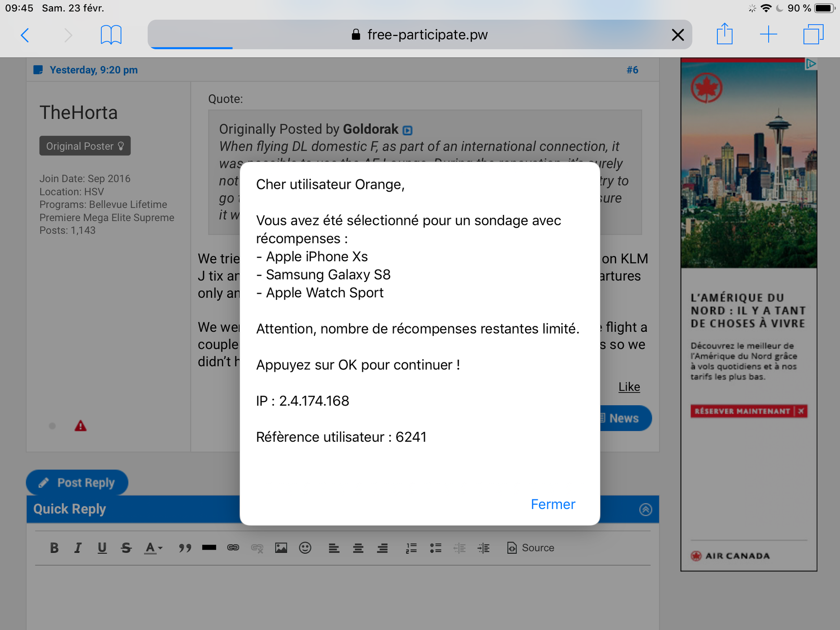
Task: Open the Safari tabs overview
Action: tap(813, 34)
